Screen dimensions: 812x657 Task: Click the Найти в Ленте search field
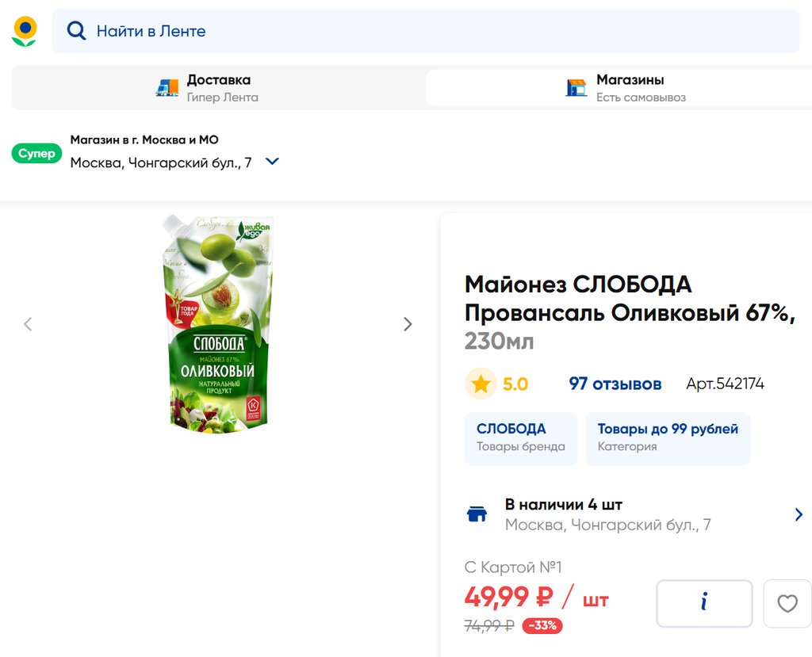click(428, 31)
